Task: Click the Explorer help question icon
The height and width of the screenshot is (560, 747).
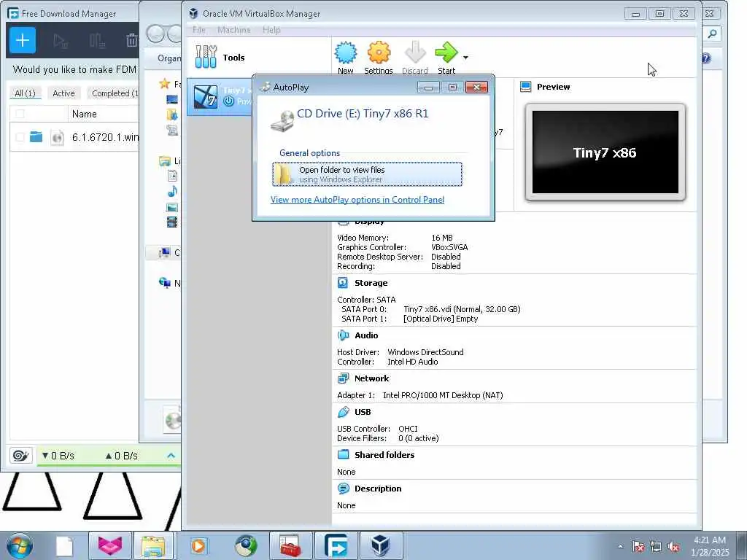Action: [x=706, y=58]
